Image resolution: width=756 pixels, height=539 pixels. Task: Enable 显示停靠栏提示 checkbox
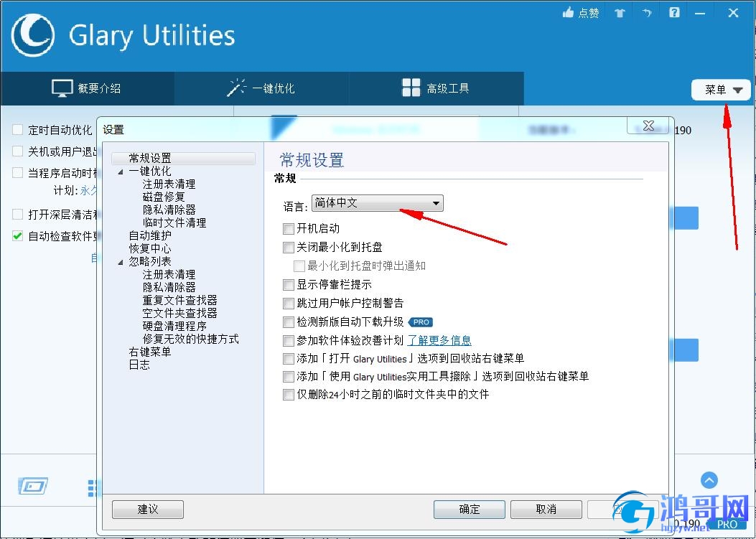[289, 285]
